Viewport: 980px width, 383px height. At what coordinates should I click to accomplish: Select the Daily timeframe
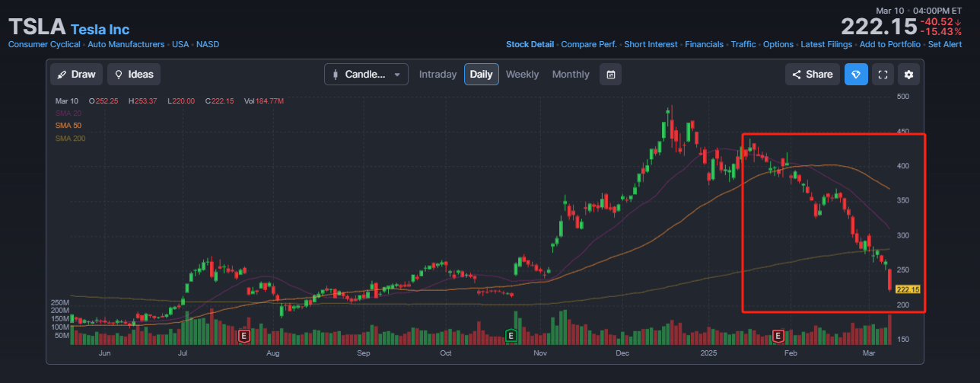[x=482, y=75]
